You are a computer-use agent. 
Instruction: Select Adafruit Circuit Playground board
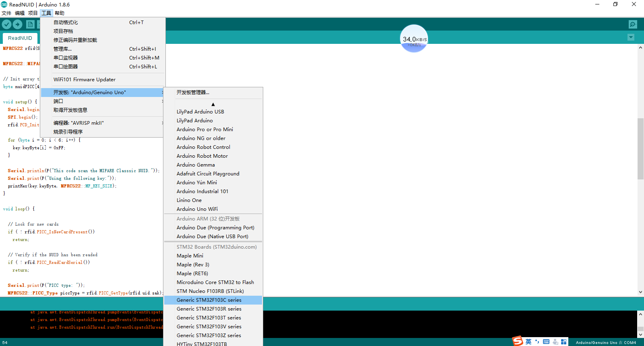pyautogui.click(x=213, y=174)
